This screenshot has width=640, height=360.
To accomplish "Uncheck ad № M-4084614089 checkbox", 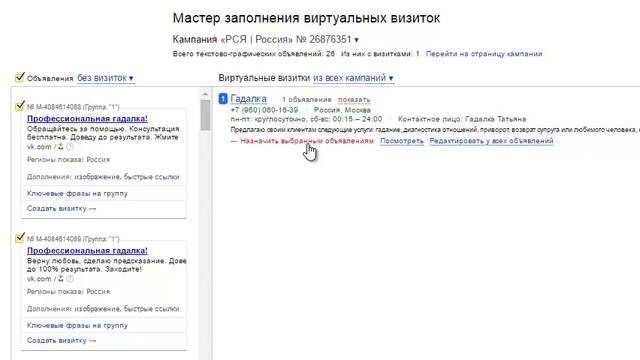I will (x=20, y=238).
